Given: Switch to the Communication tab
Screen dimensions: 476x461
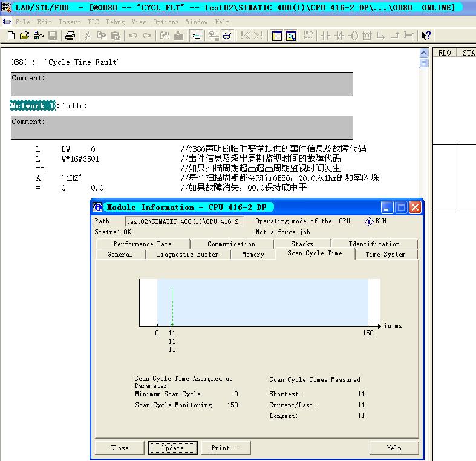Looking at the screenshot, I should (x=232, y=244).
